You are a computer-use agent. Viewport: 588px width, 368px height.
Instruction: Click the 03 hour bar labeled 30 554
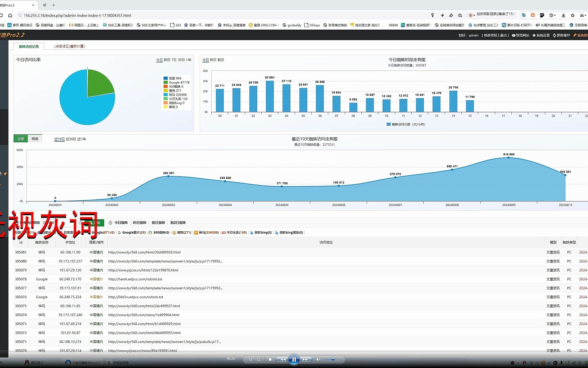tap(270, 96)
